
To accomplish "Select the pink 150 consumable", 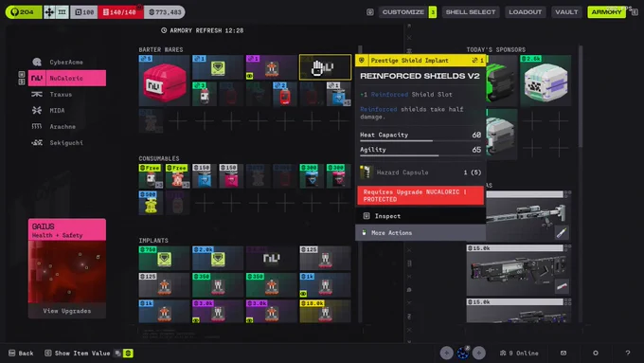I will point(231,176).
